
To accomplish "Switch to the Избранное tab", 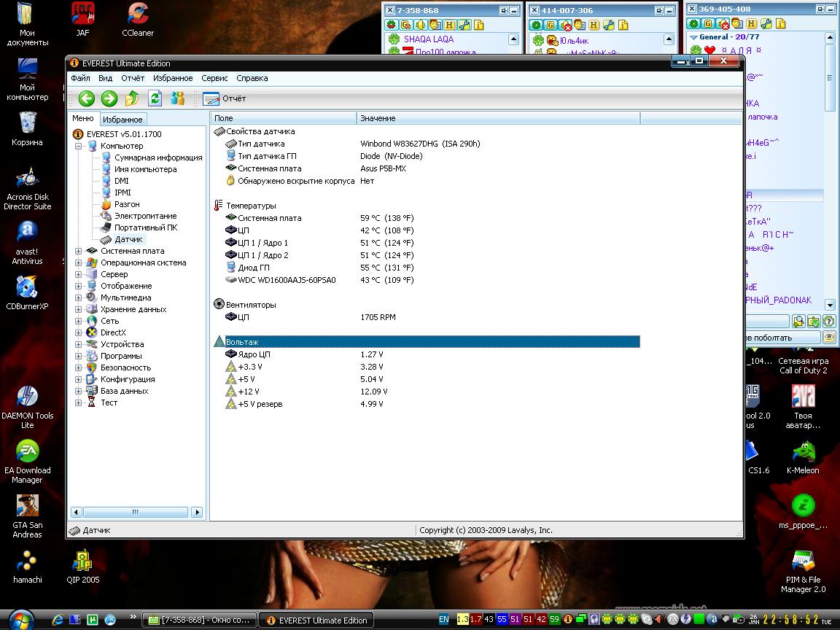I will pos(122,119).
